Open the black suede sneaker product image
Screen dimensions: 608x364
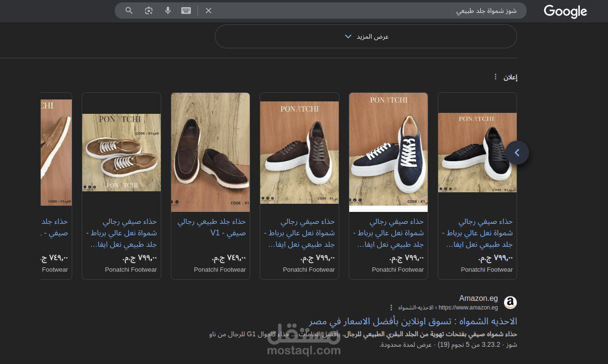pos(477,153)
